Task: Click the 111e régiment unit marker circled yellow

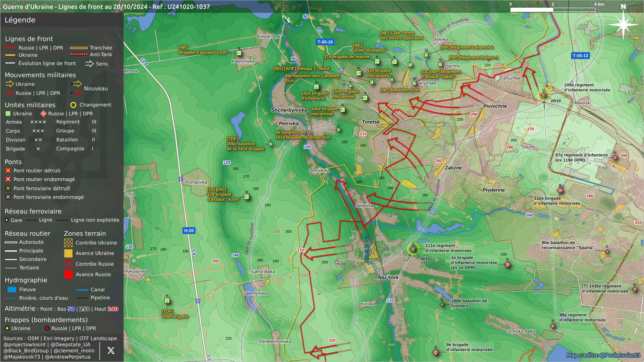Action: point(413,249)
